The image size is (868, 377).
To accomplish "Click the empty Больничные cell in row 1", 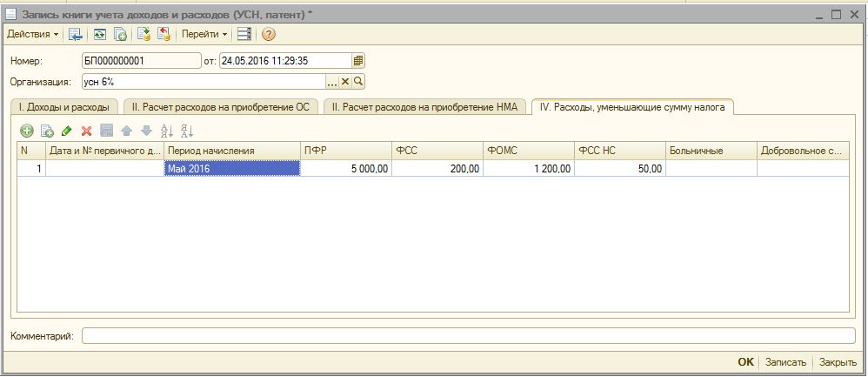I will 711,169.
